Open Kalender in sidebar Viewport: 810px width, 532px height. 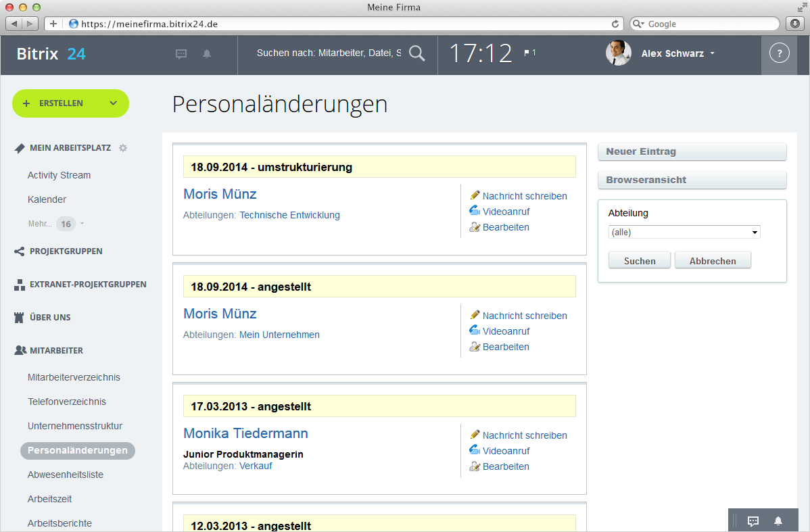[47, 199]
